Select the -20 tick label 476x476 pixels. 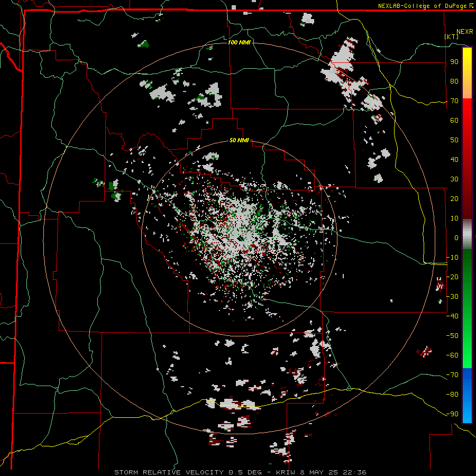point(452,277)
